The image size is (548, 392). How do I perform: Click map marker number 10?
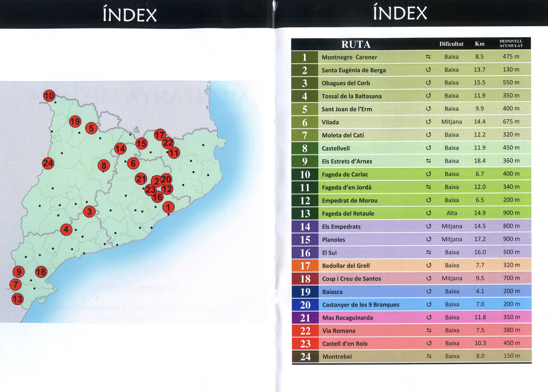pos(49,96)
